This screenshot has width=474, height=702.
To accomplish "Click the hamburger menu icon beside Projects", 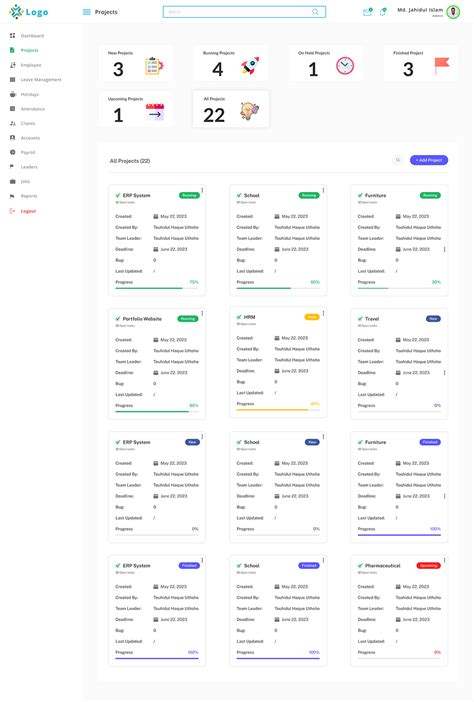I will [x=87, y=12].
